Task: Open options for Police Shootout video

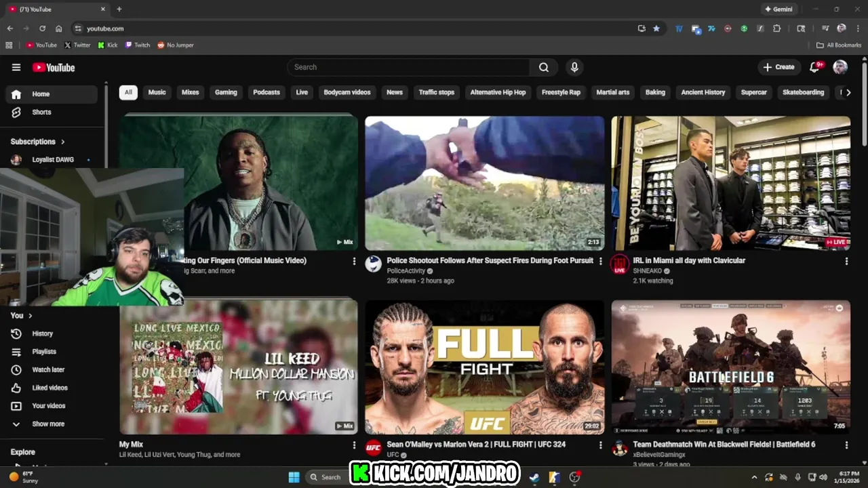Action: pyautogui.click(x=600, y=261)
